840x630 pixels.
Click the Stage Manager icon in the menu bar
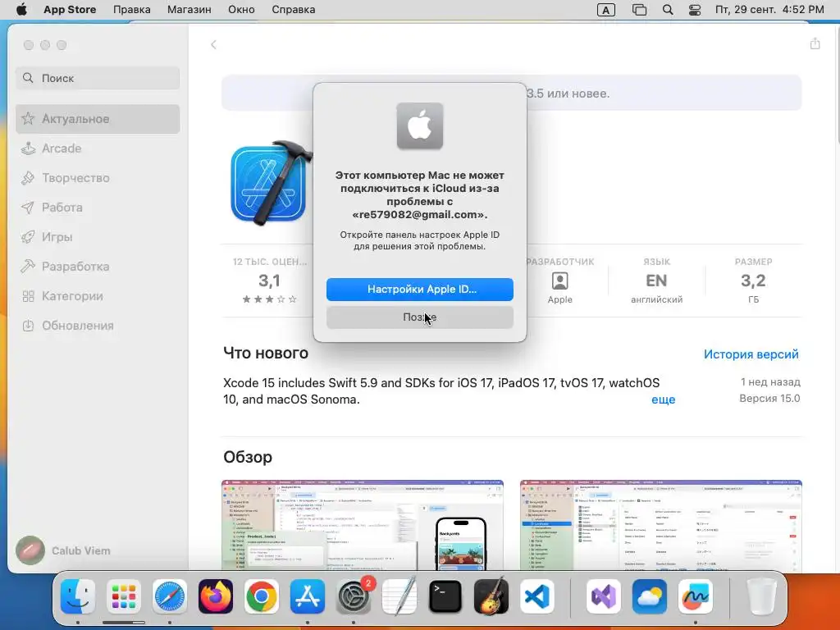click(639, 10)
